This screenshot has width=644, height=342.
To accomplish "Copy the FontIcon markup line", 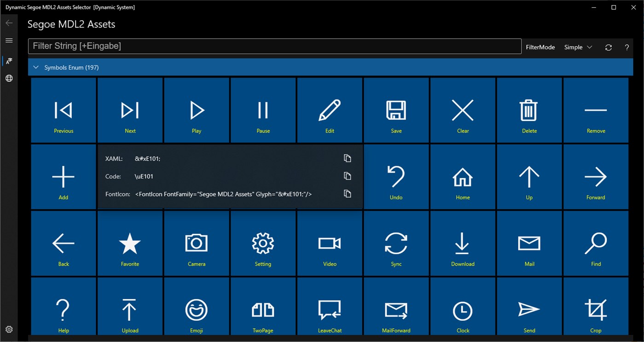I will (x=348, y=194).
